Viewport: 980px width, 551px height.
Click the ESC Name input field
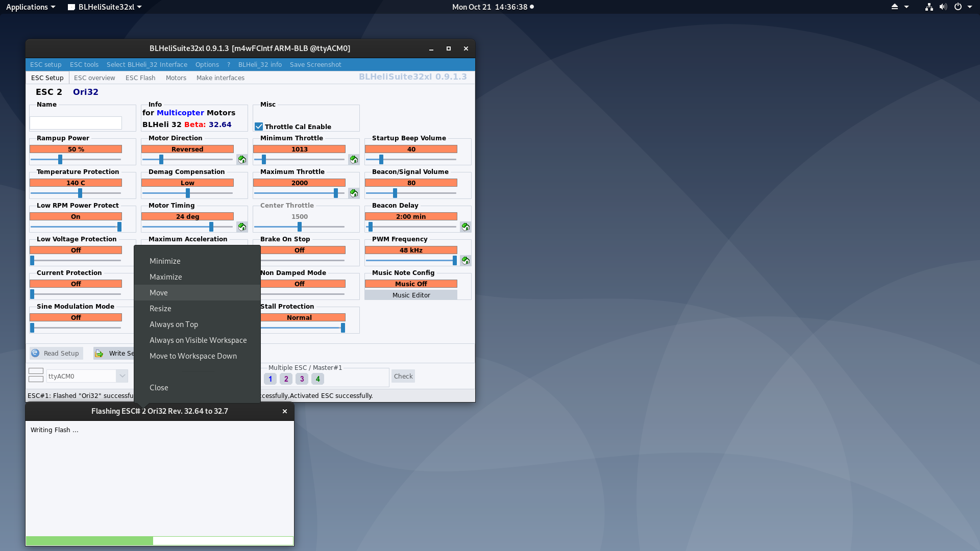pos(76,123)
